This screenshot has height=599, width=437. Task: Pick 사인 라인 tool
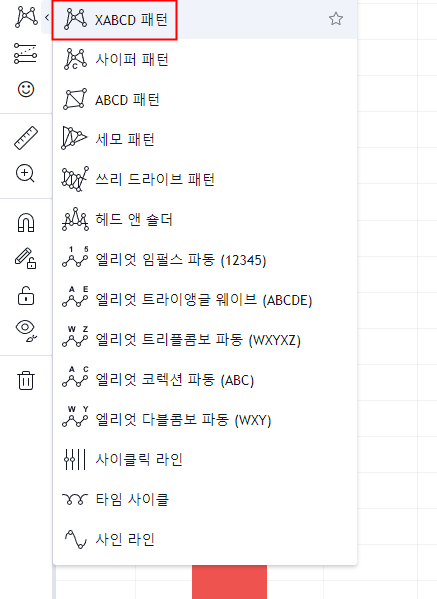click(205, 539)
